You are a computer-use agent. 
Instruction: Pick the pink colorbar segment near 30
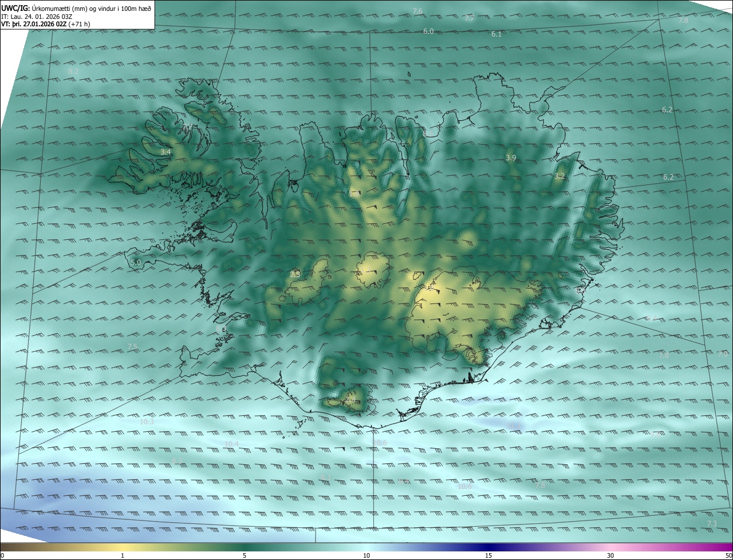[610, 547]
